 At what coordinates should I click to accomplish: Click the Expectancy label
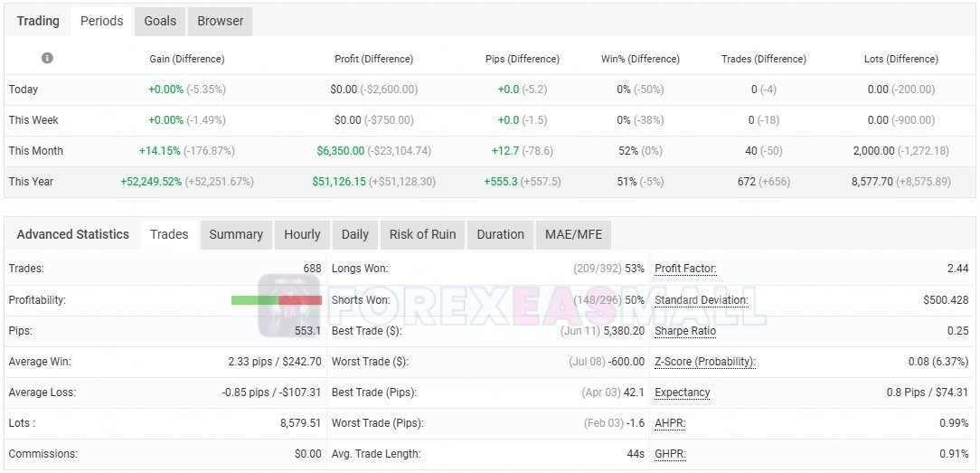coord(682,393)
